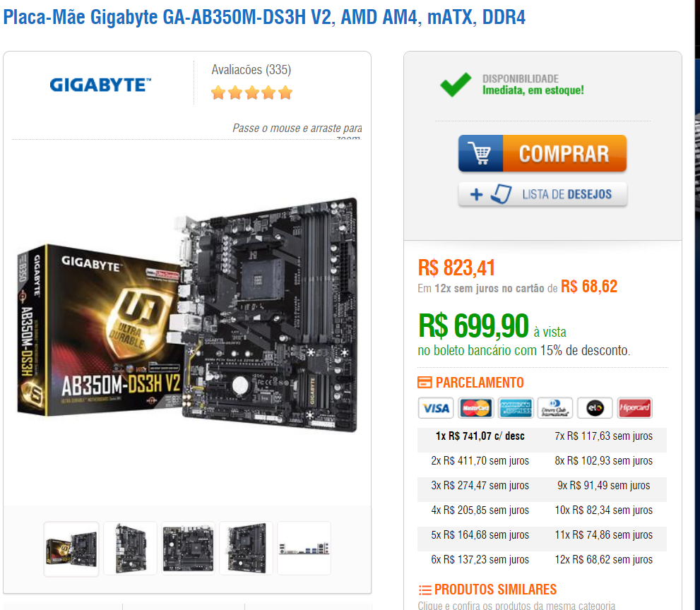Add product to Lista de Desejos

[x=542, y=194]
